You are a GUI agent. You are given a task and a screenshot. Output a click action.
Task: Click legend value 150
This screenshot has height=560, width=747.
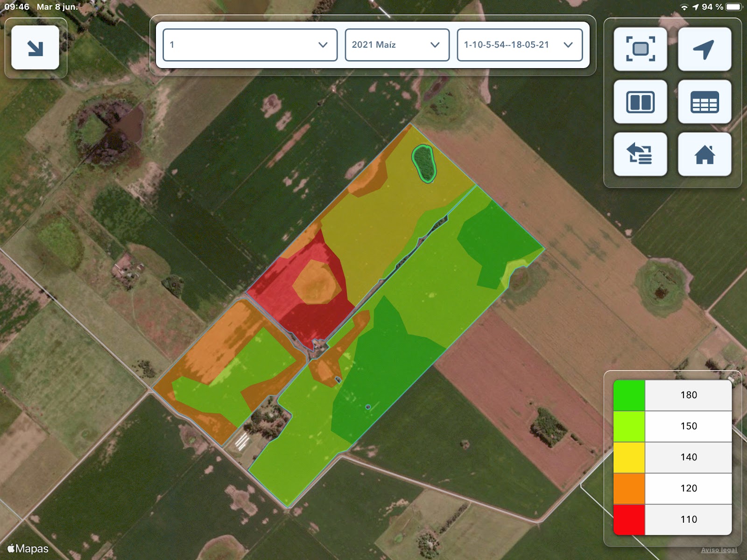point(689,426)
